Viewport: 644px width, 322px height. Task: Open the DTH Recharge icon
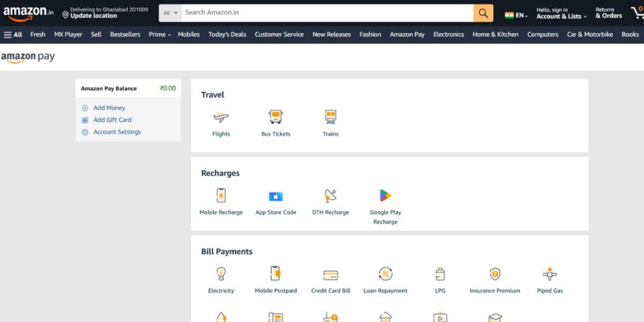[x=331, y=196]
